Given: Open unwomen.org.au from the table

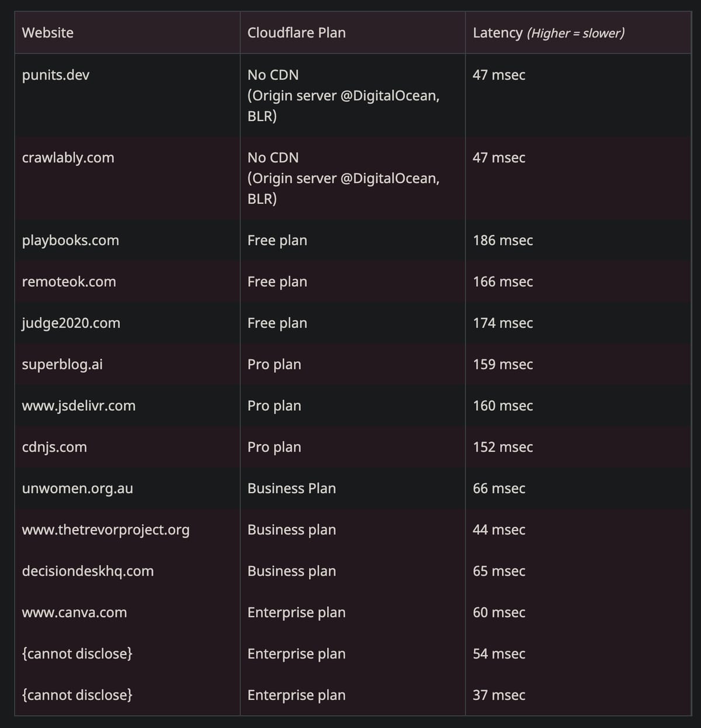Looking at the screenshot, I should 77,488.
